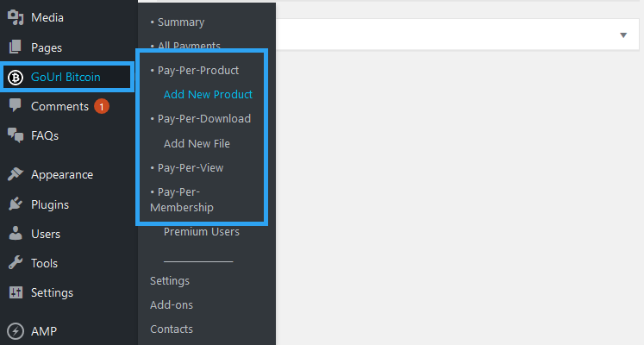Screen dimensions: 644x345
Task: Go to Pay-Per-View submenu item
Action: point(191,167)
